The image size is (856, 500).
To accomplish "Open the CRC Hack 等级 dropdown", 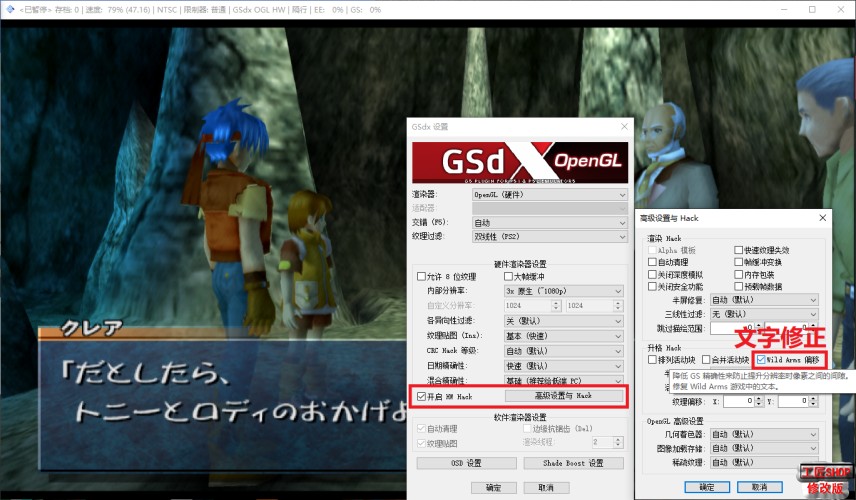I will click(x=563, y=351).
